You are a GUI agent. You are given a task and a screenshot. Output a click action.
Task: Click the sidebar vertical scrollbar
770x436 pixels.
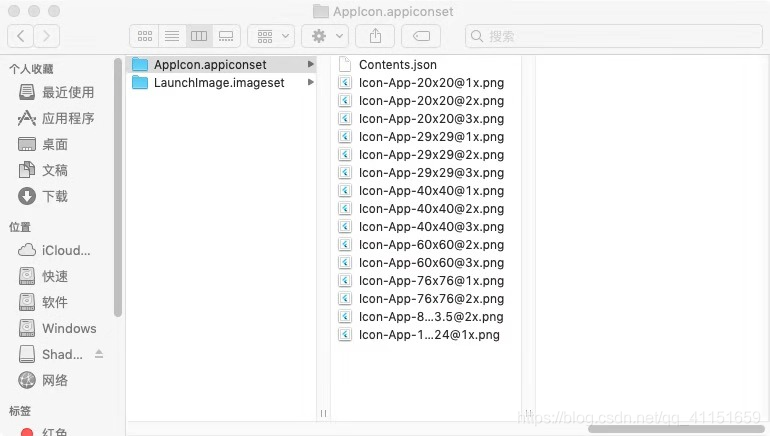117,187
